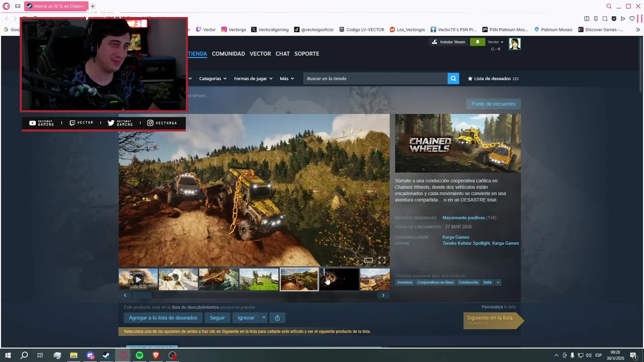Image resolution: width=644 pixels, height=362 pixels.
Task: Play the official trailer thumbnail
Action: pyautogui.click(x=138, y=280)
